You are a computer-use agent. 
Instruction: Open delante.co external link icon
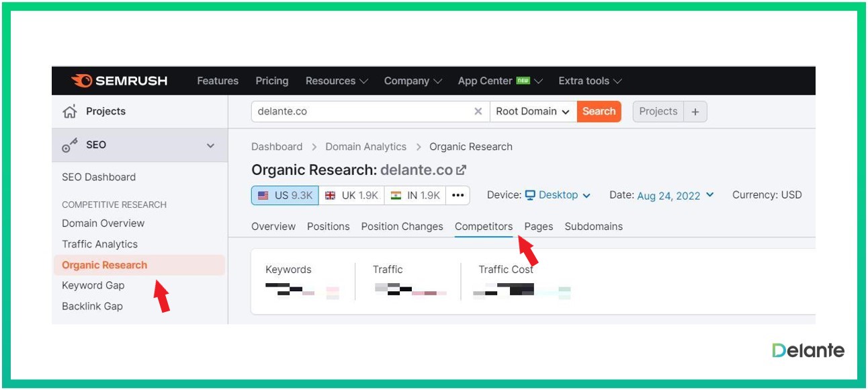click(461, 170)
